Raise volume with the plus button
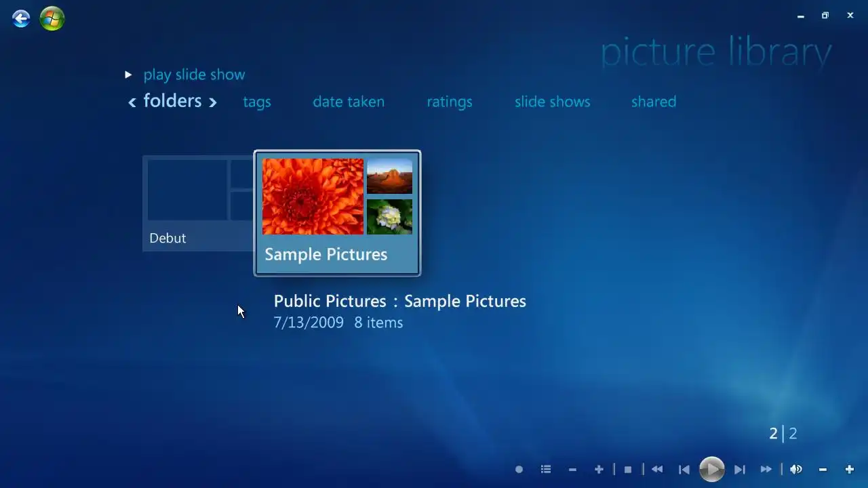Viewport: 868px width, 488px height. click(x=849, y=469)
